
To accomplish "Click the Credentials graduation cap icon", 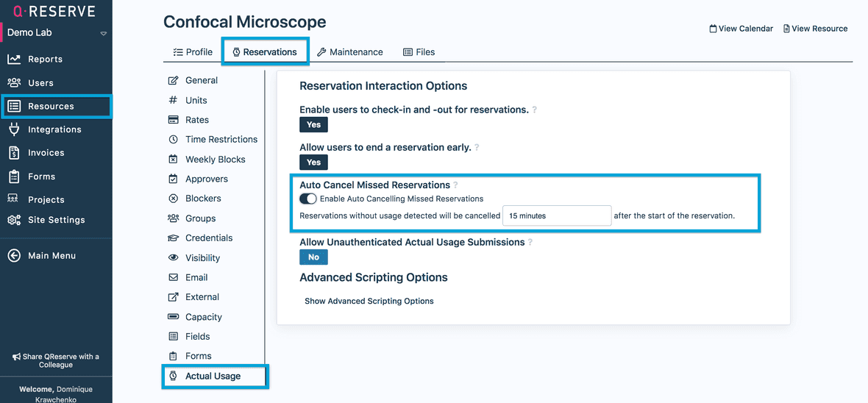I will point(174,238).
